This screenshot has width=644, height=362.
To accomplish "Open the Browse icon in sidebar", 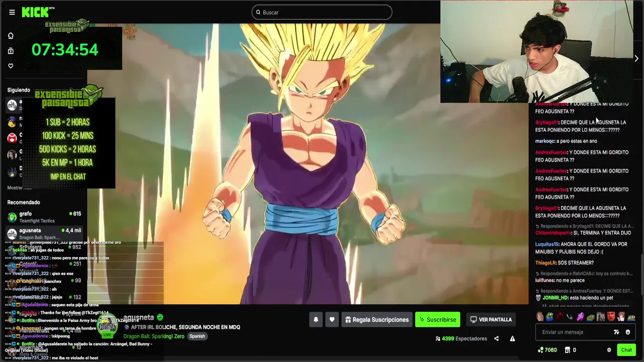I will [11, 51].
